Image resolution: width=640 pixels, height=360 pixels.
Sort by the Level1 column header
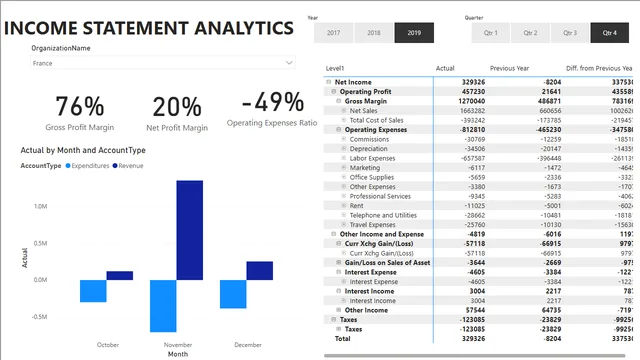pyautogui.click(x=335, y=68)
